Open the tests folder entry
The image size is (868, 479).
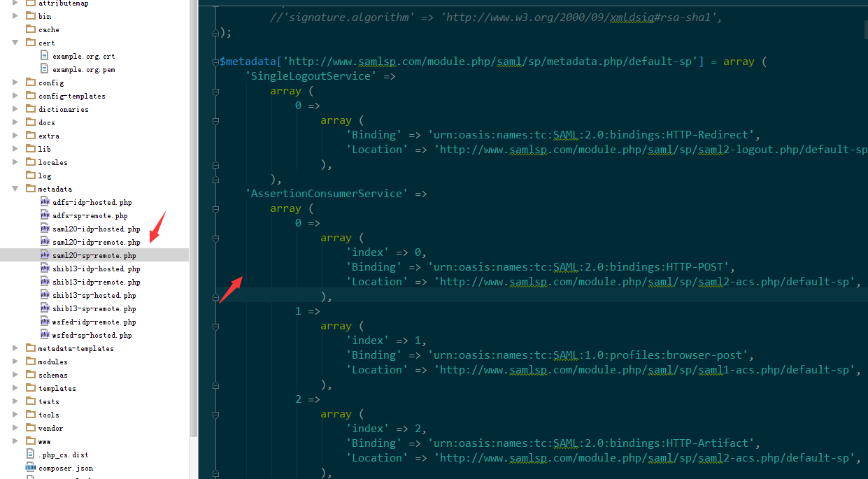48,401
